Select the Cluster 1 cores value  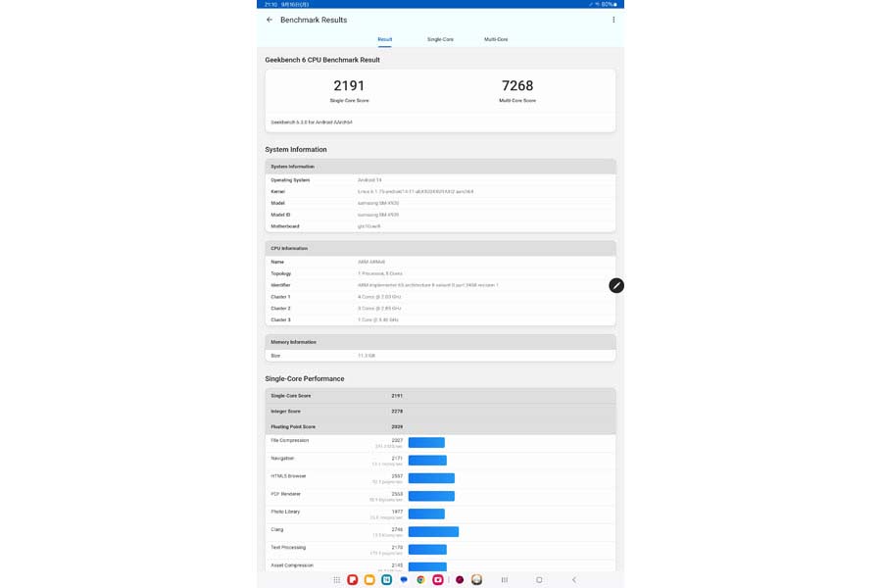click(x=379, y=297)
